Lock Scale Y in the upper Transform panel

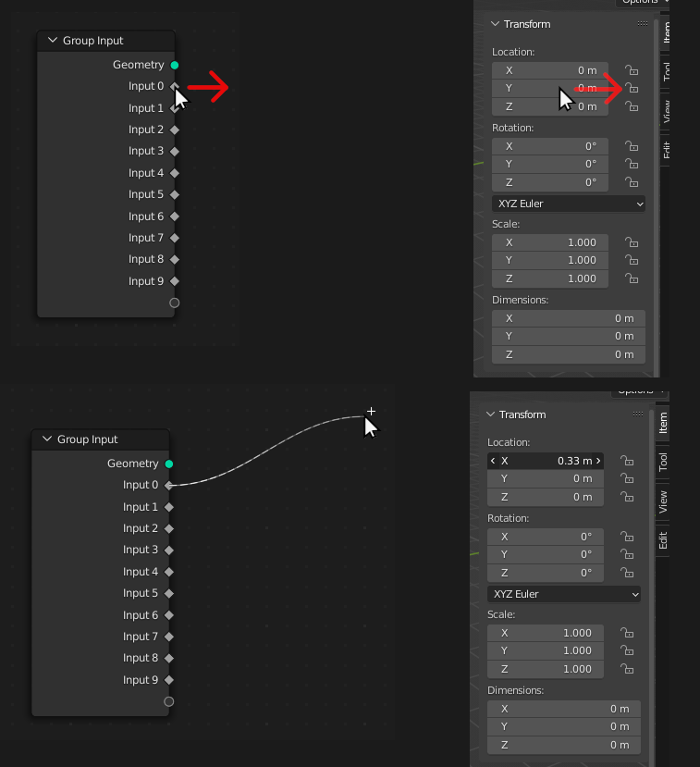[x=632, y=260]
